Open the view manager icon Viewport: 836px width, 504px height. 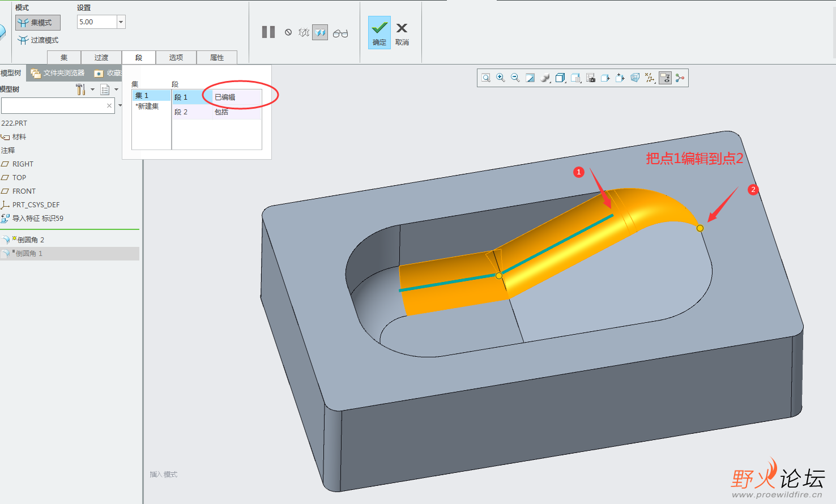point(575,78)
